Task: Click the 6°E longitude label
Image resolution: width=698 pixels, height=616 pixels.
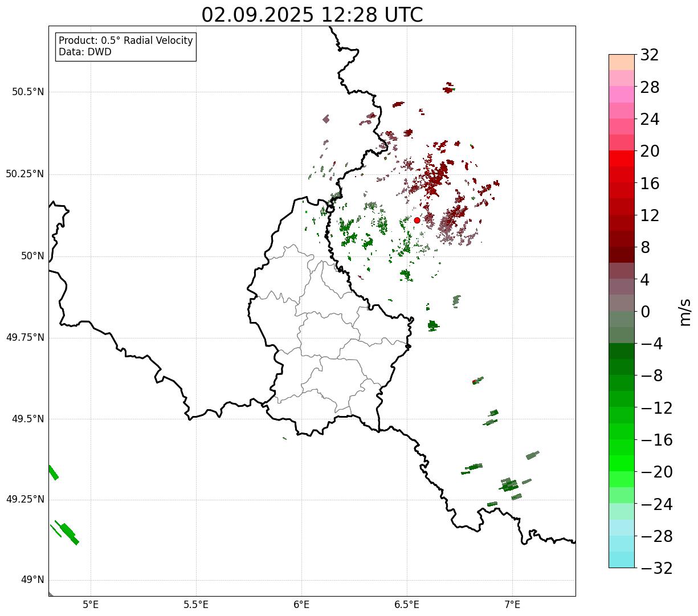Action: coord(301,605)
